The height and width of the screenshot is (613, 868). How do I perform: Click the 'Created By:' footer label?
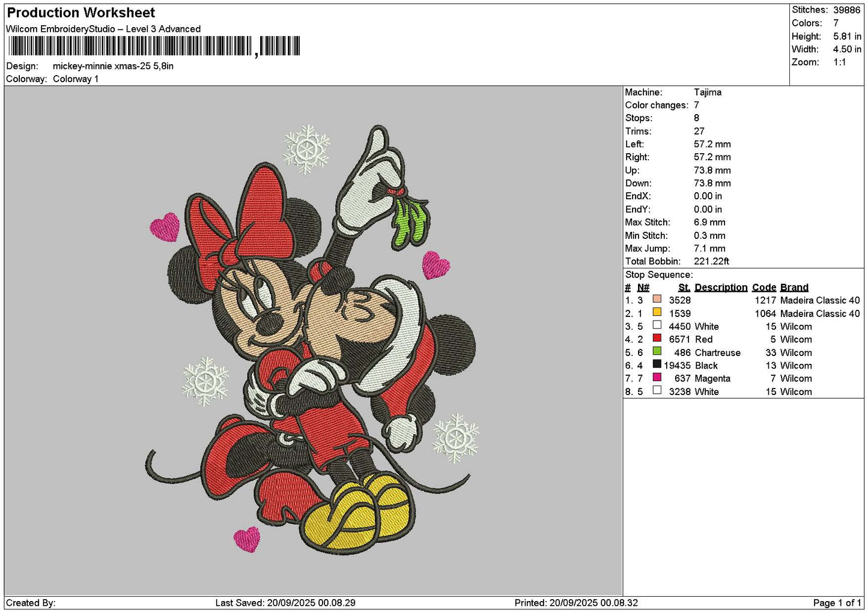[x=31, y=603]
